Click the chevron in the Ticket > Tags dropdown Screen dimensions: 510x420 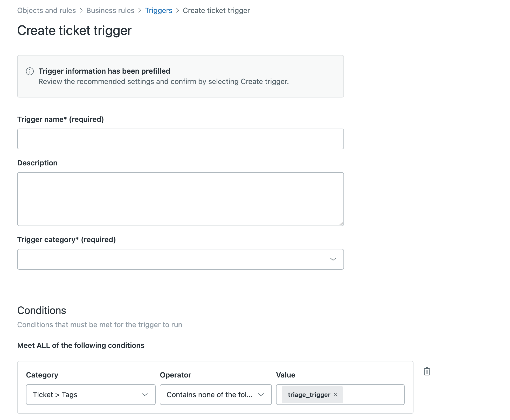pyautogui.click(x=145, y=395)
